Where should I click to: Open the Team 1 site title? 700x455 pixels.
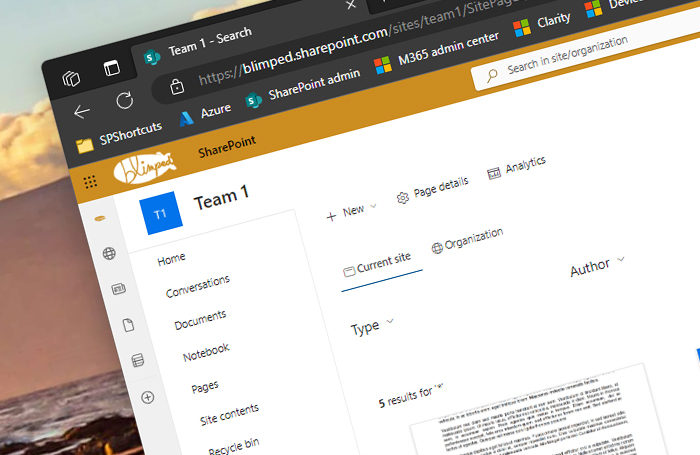point(221,197)
